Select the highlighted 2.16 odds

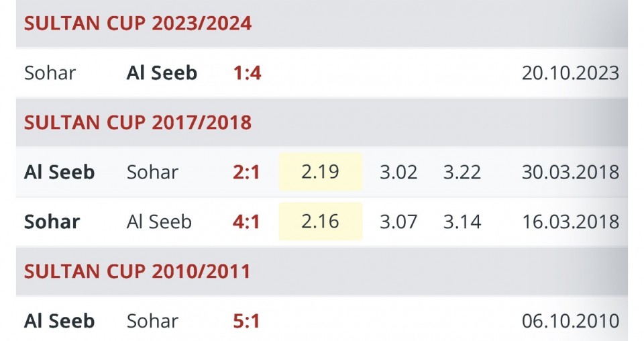pyautogui.click(x=320, y=222)
